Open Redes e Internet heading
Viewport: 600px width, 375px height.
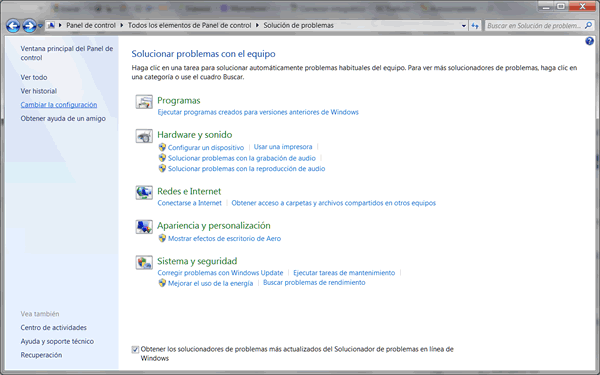(189, 191)
